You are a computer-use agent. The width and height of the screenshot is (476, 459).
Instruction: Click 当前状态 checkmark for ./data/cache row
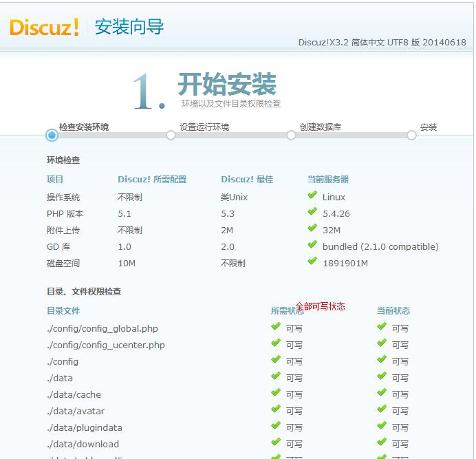pyautogui.click(x=382, y=392)
